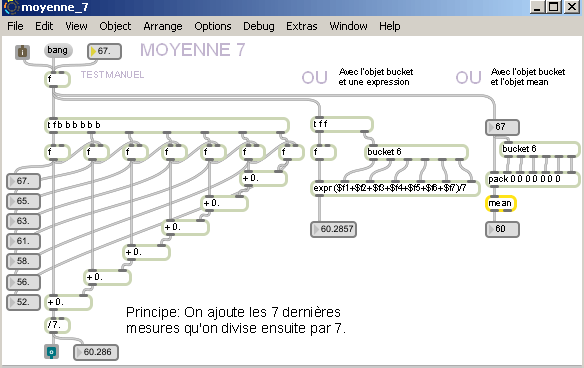Open the Options menu
This screenshot has height=368, width=584.
click(x=213, y=26)
